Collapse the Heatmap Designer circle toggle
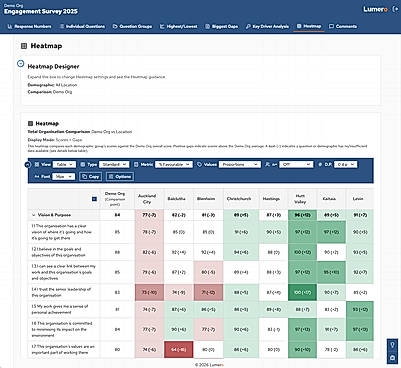The width and height of the screenshot is (401, 368). [20, 63]
